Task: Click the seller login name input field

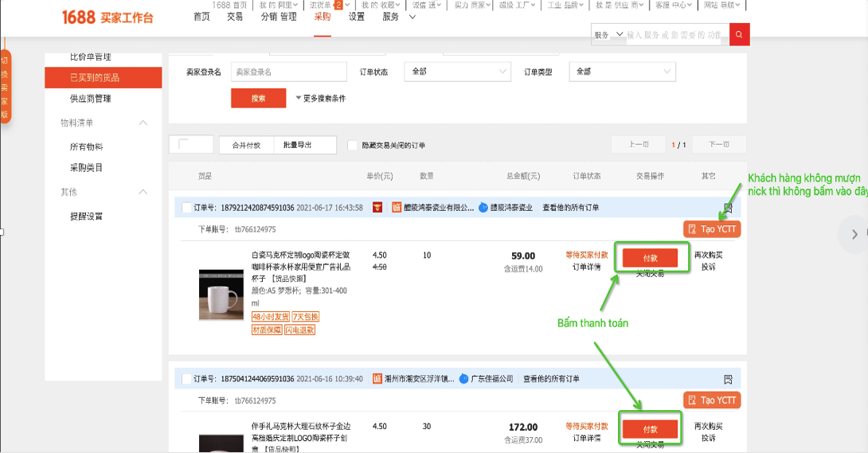Action: pyautogui.click(x=289, y=72)
